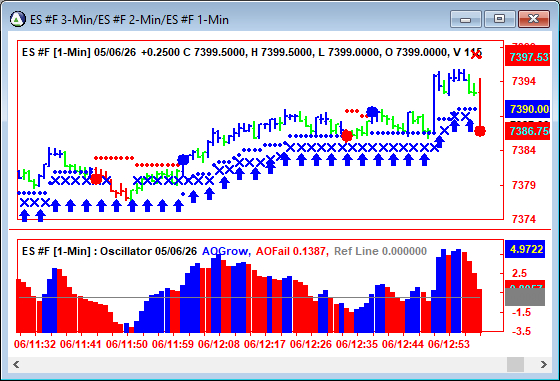
Task: Click the 06/12:08 time axis label
Action: pyautogui.click(x=219, y=344)
